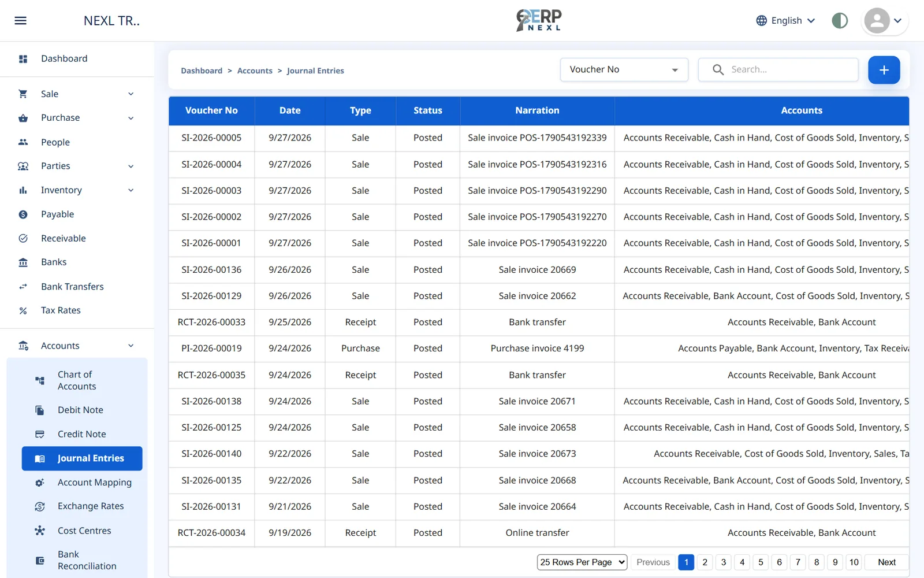Click the Dashboard grid icon
Viewport: 924px width, 578px height.
(23, 59)
